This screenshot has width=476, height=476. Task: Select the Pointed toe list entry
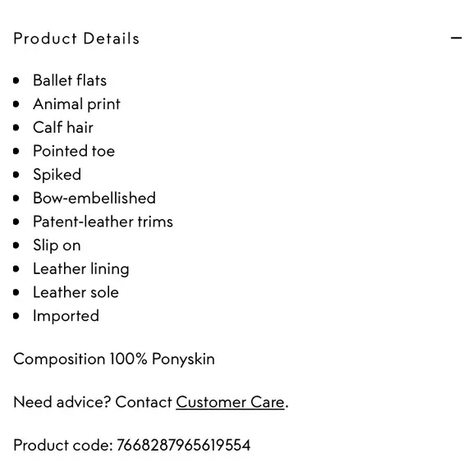pyautogui.click(x=74, y=151)
